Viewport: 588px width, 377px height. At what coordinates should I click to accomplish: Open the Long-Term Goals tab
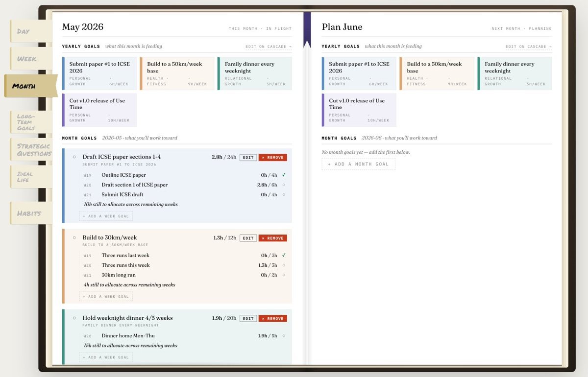click(30, 122)
